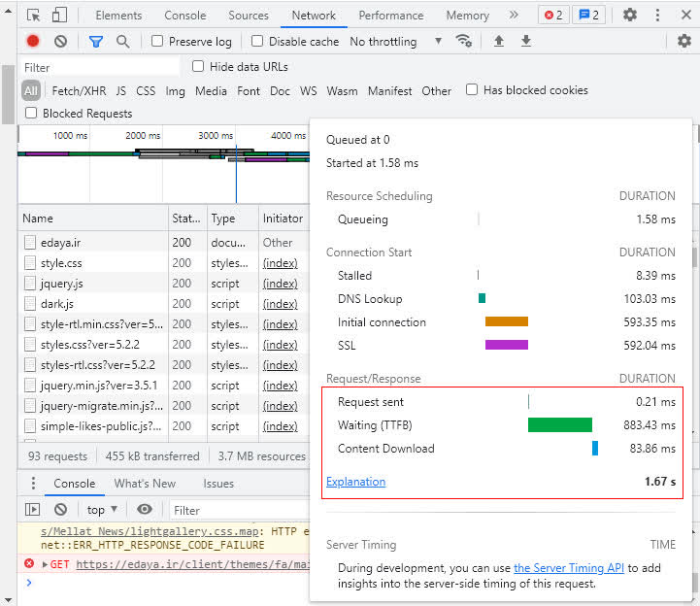This screenshot has height=606, width=700.
Task: Toggle the device toolbar icon
Action: click(59, 16)
